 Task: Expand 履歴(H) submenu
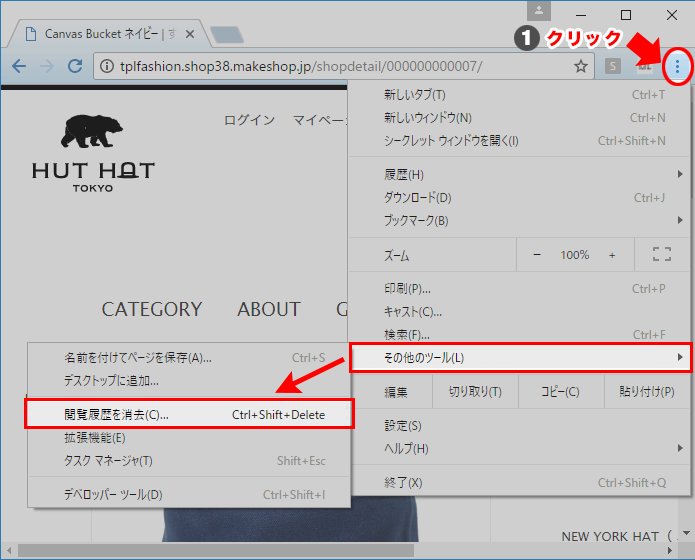(x=519, y=174)
